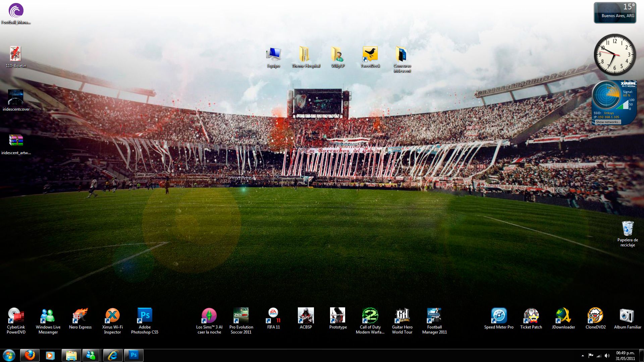Click Show networks in Xirrus gadget
Screen dimensions: 644x362
pos(608,122)
